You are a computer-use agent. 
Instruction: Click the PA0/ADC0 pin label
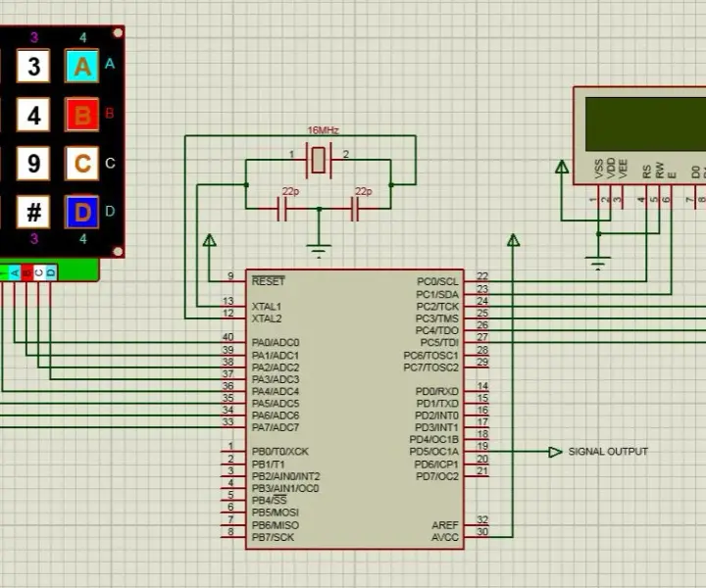[276, 343]
